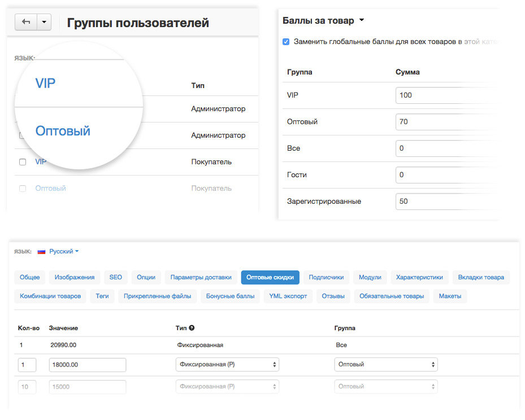The image size is (525, 420).
Task: Switch to the Параметры доставки tab
Action: (x=201, y=277)
